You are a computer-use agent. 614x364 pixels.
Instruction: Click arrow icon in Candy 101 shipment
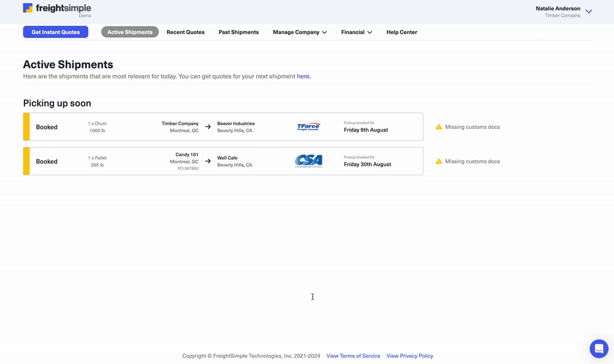(x=208, y=161)
